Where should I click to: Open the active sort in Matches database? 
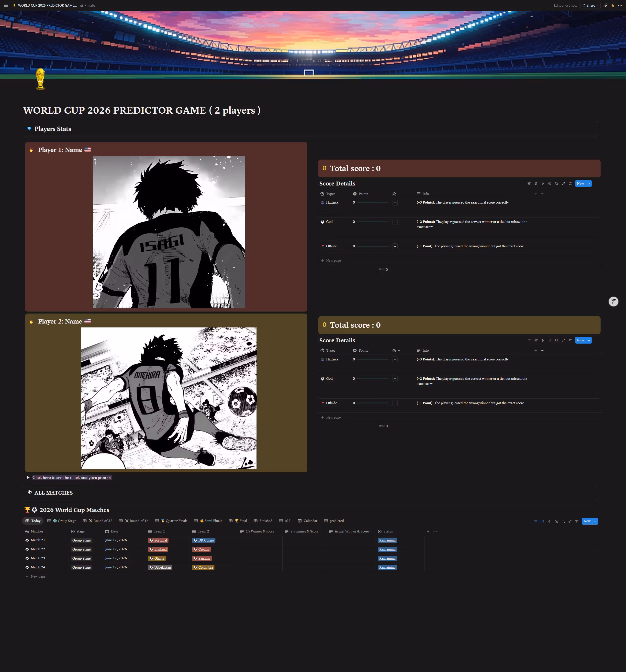click(542, 521)
